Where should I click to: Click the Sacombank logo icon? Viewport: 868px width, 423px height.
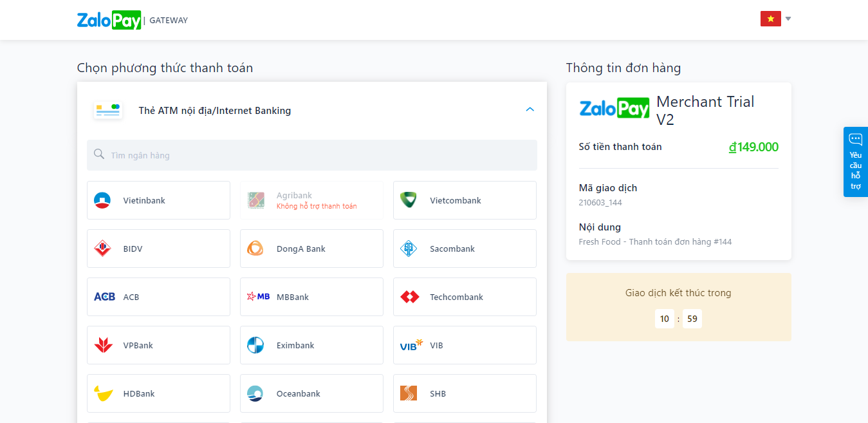pos(409,249)
